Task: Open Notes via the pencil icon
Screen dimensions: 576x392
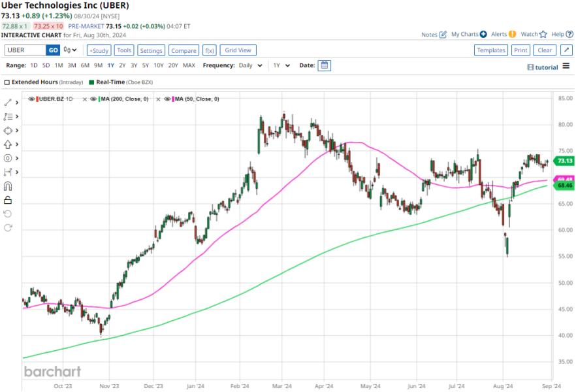Action: (x=443, y=35)
